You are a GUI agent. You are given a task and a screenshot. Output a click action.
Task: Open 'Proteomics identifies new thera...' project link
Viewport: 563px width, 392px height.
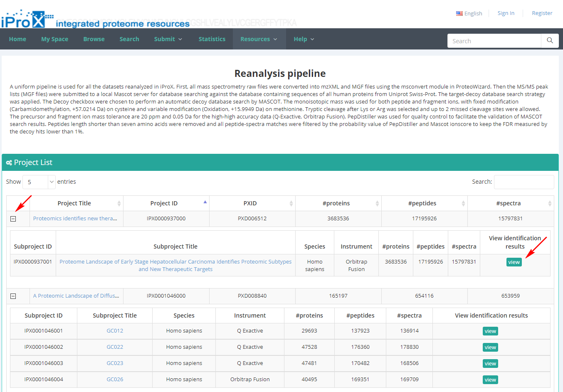(75, 219)
